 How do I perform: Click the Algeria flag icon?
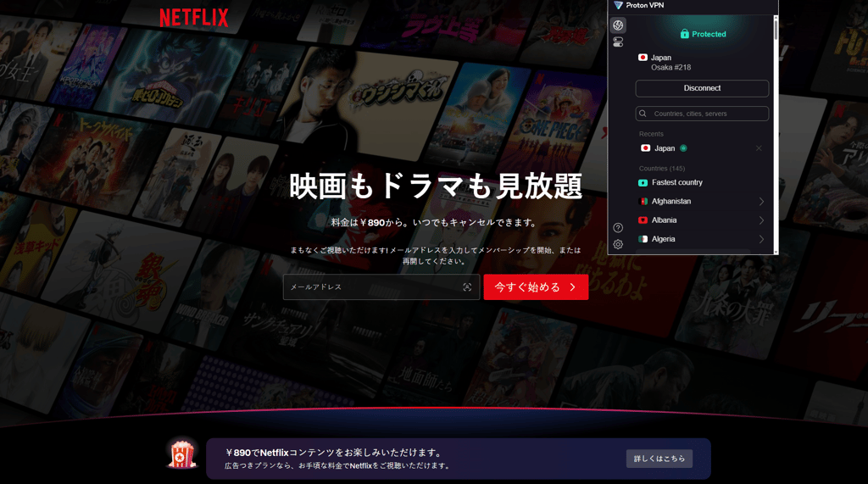click(x=643, y=239)
